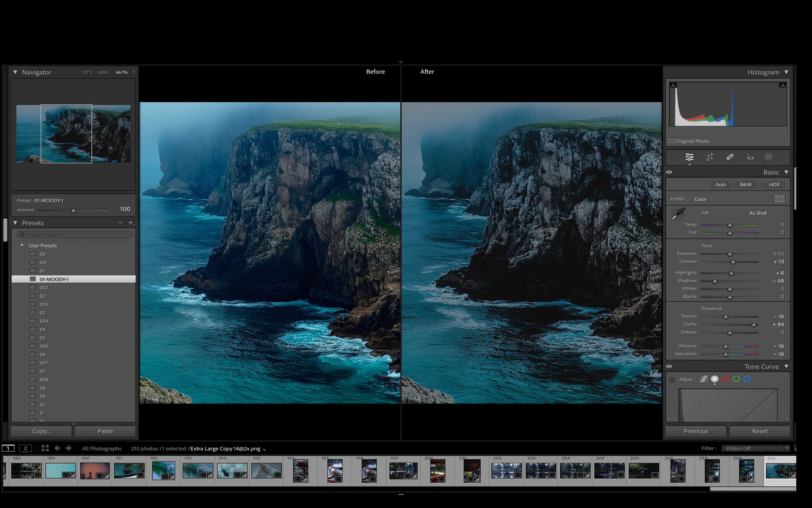
Task: Adjust the preset Amount slider
Action: tap(74, 210)
